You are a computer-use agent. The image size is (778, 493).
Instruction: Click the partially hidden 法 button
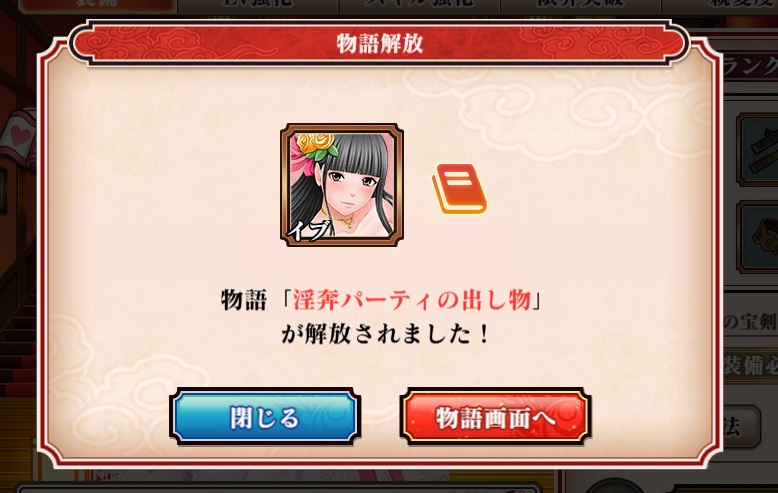740,428
